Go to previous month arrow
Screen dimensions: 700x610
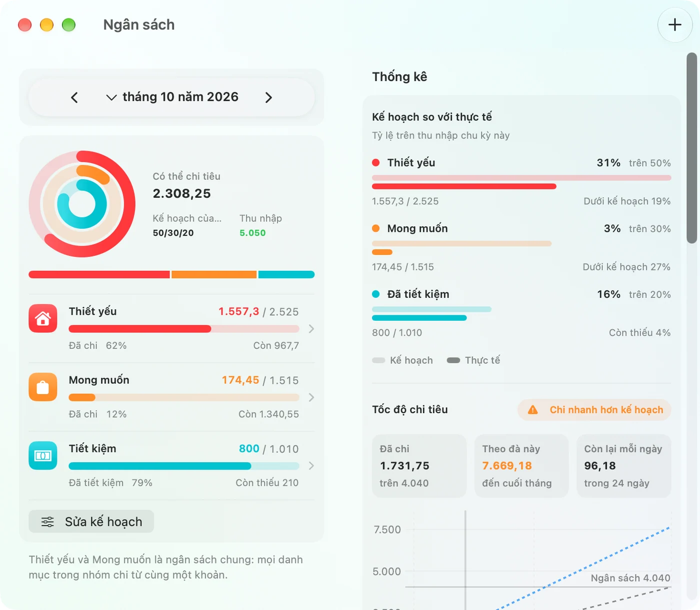click(74, 97)
